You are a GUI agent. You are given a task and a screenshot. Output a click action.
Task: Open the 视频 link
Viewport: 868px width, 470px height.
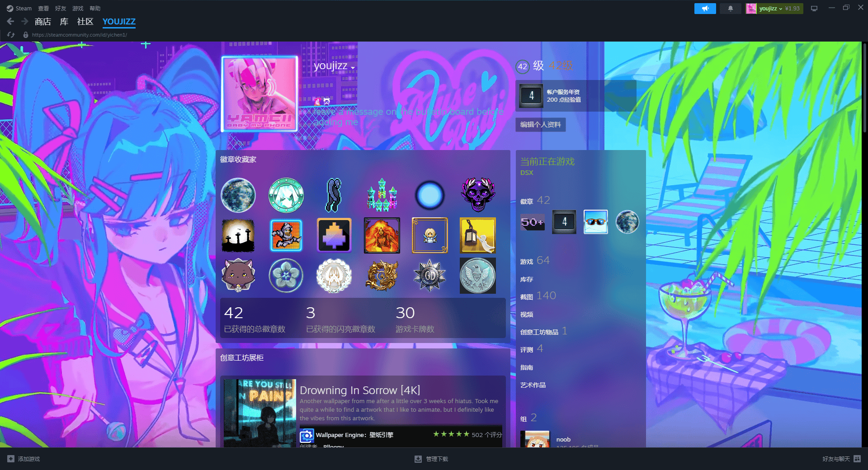coord(527,314)
